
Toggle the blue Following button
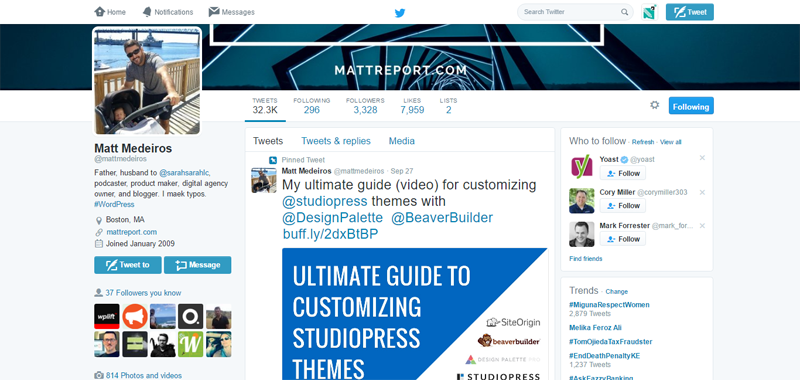coord(691,106)
